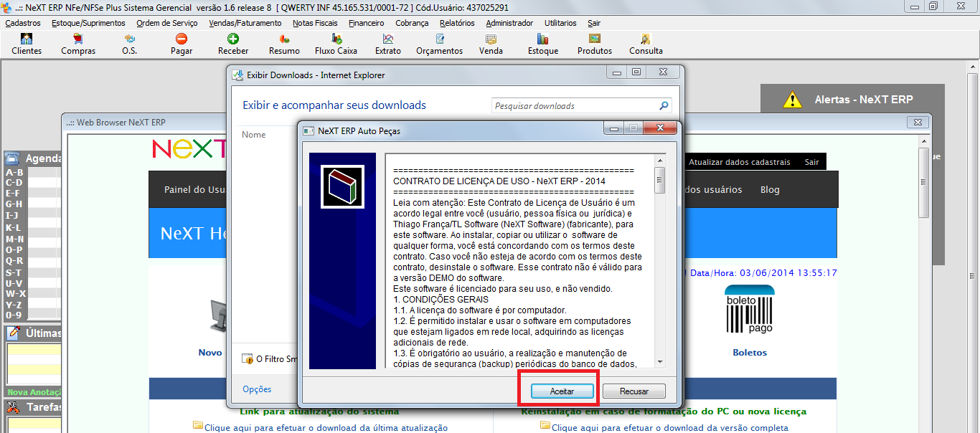Open Compras from the toolbar
The width and height of the screenshot is (980, 433).
pos(78,43)
